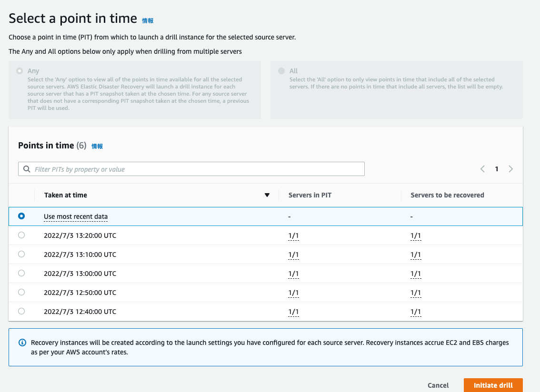Select the 'Use most recent data' radio button
The height and width of the screenshot is (392, 540).
point(21,216)
